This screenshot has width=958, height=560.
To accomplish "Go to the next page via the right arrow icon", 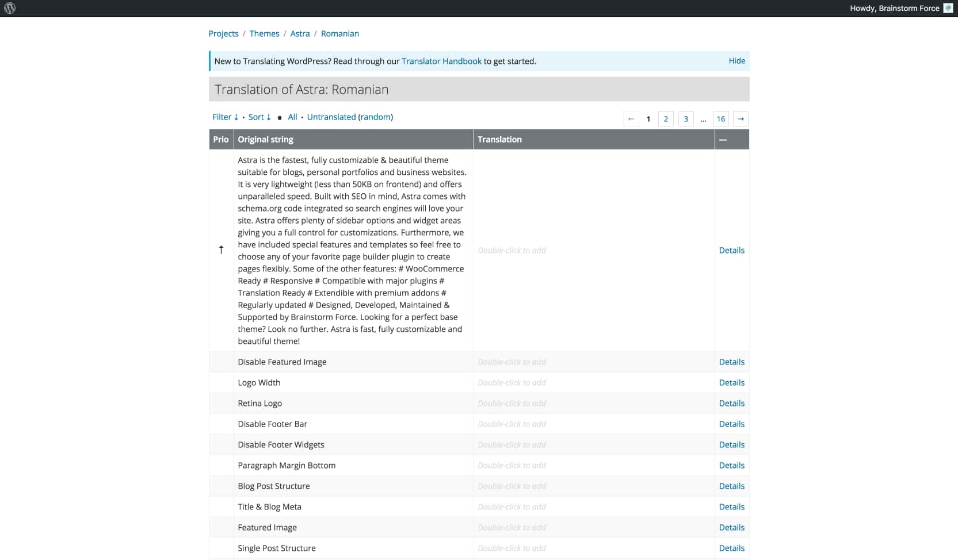I will [741, 119].
